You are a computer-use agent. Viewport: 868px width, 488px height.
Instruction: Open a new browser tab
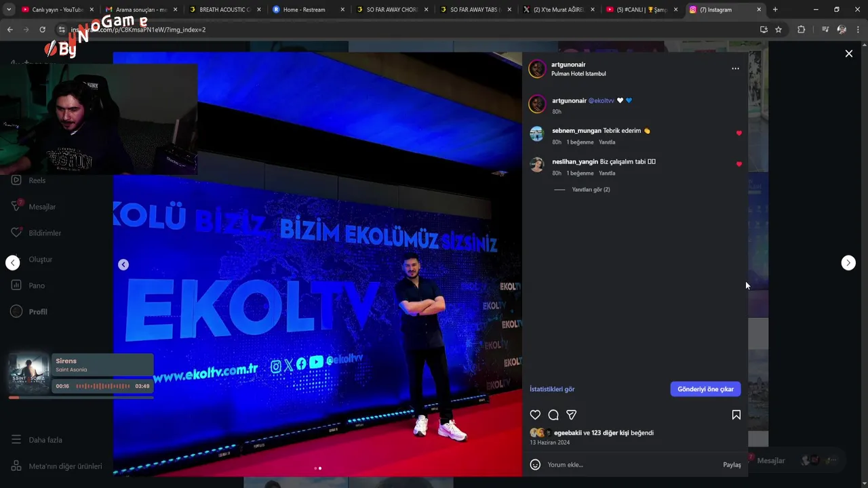coord(775,9)
